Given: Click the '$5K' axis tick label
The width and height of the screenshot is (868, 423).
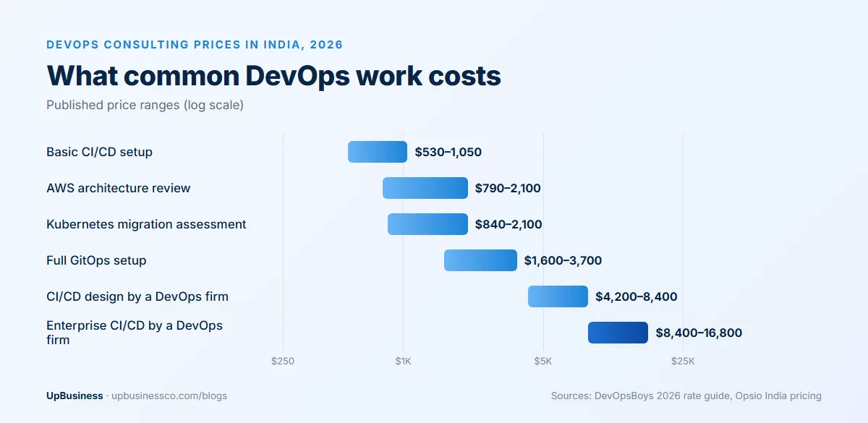Looking at the screenshot, I should [542, 361].
